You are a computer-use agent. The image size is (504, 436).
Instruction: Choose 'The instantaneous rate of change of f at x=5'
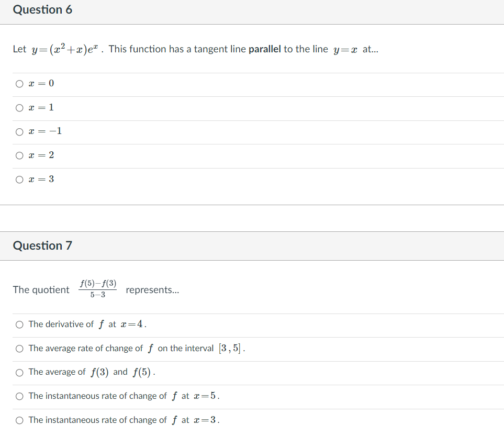click(19, 396)
